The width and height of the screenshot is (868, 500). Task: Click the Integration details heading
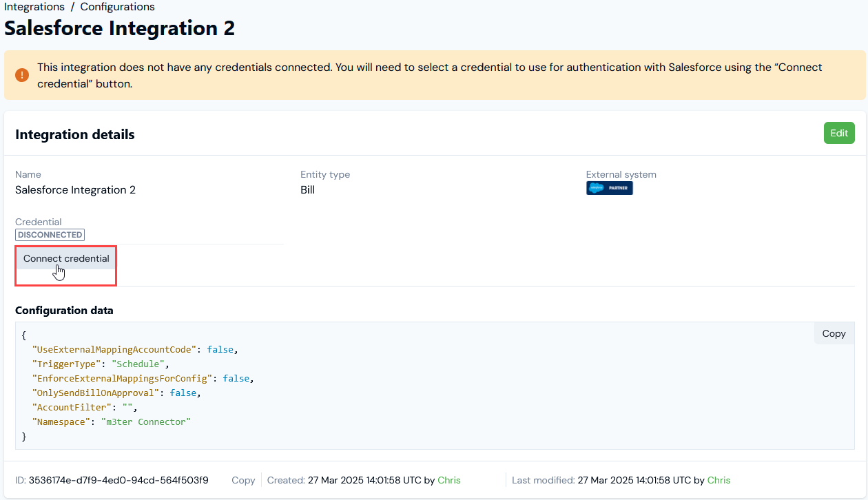point(75,134)
